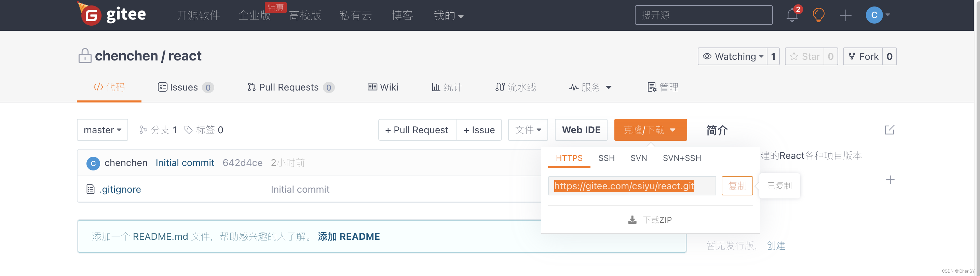Open the Pull Requests tab
Viewport: 980px width, 276px height.
click(x=291, y=87)
